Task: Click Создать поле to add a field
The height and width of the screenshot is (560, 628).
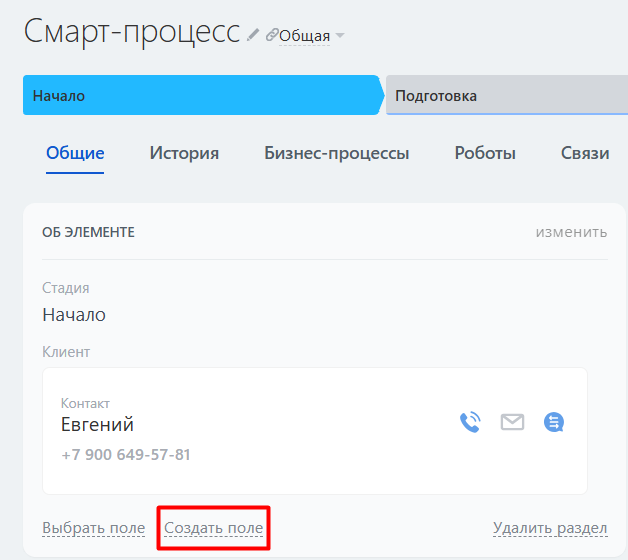Action: point(214,528)
